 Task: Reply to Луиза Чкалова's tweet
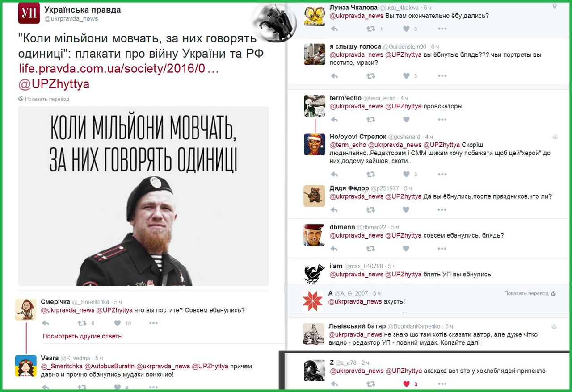click(334, 29)
